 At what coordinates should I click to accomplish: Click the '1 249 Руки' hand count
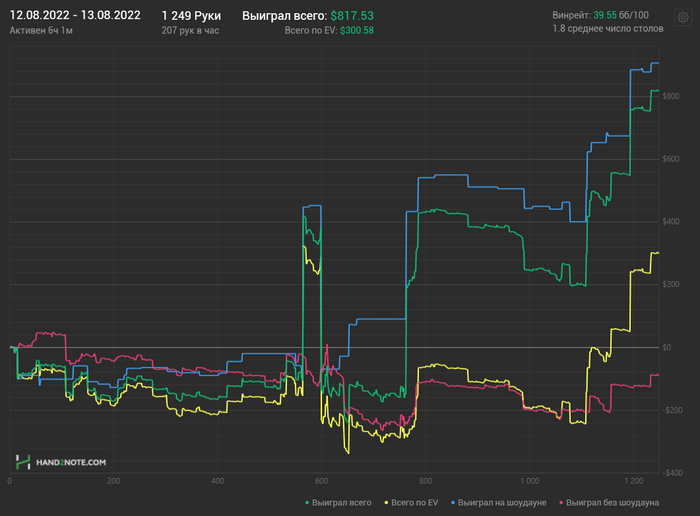pyautogui.click(x=191, y=16)
